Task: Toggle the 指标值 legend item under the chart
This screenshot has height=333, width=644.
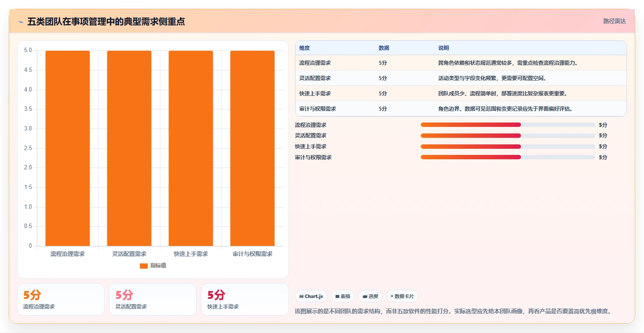Action: click(153, 266)
